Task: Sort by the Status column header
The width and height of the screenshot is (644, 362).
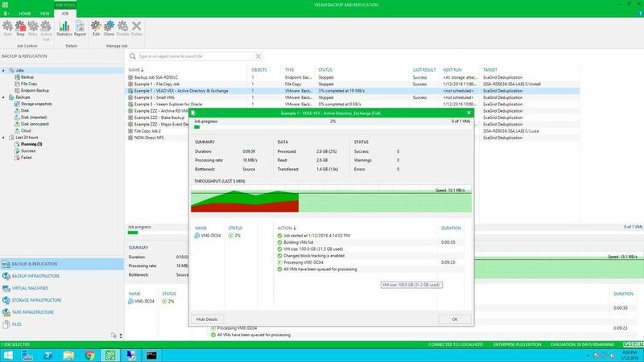Action: 325,70
